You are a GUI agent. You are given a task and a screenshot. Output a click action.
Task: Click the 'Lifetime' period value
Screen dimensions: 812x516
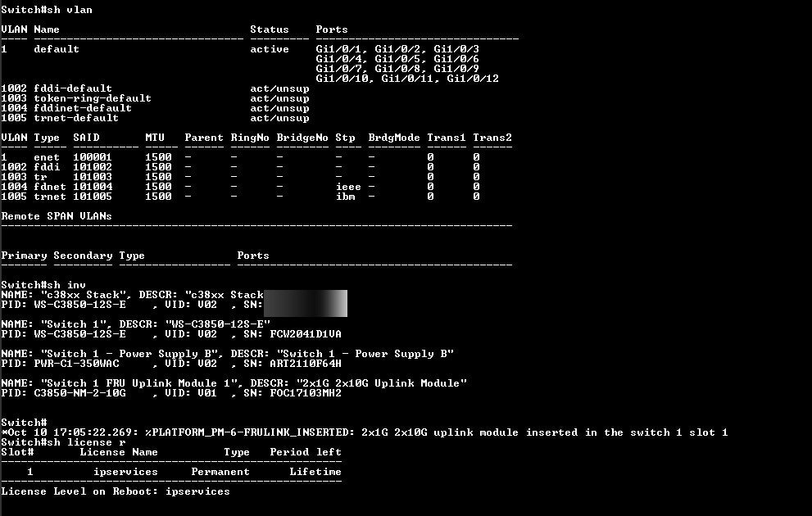[315, 472]
